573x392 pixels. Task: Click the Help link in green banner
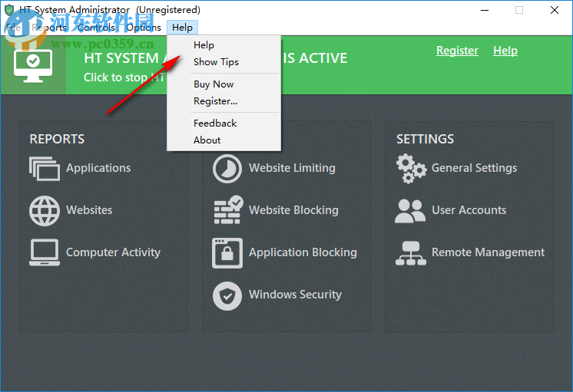click(x=505, y=51)
